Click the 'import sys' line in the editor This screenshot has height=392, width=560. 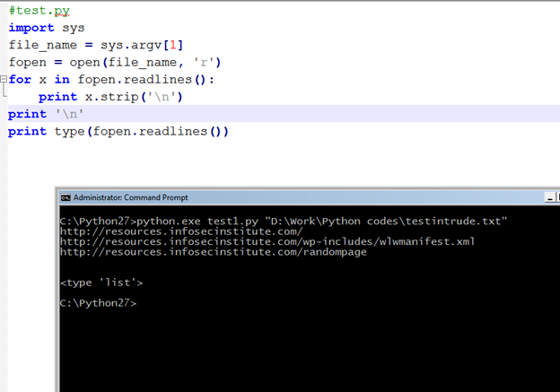point(47,28)
